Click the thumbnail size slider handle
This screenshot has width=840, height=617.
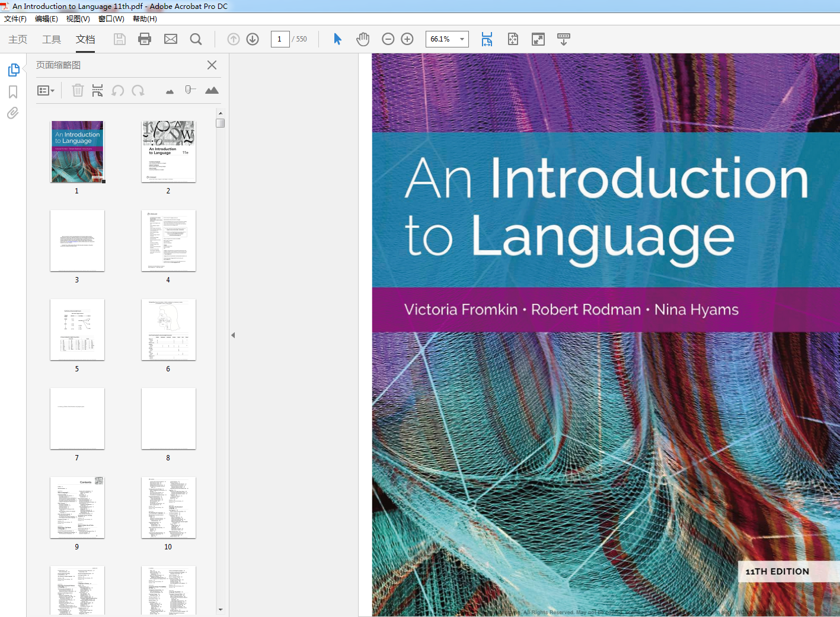(x=189, y=90)
